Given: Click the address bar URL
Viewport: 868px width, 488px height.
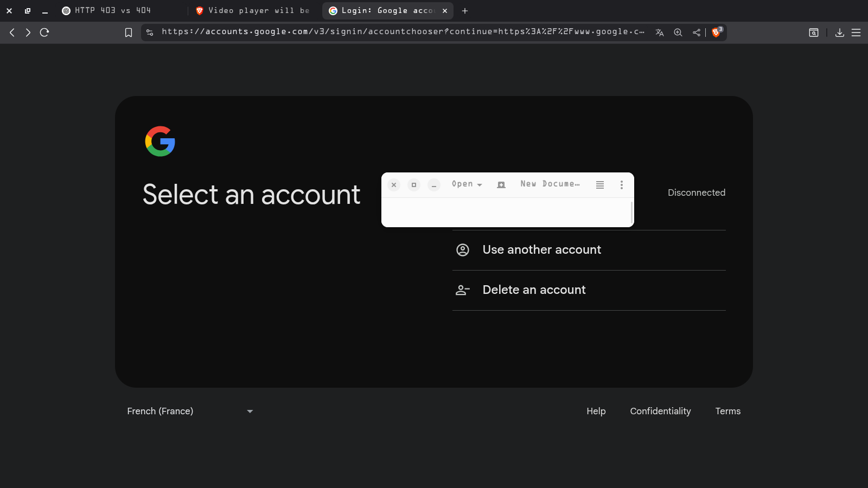Looking at the screenshot, I should 403,32.
